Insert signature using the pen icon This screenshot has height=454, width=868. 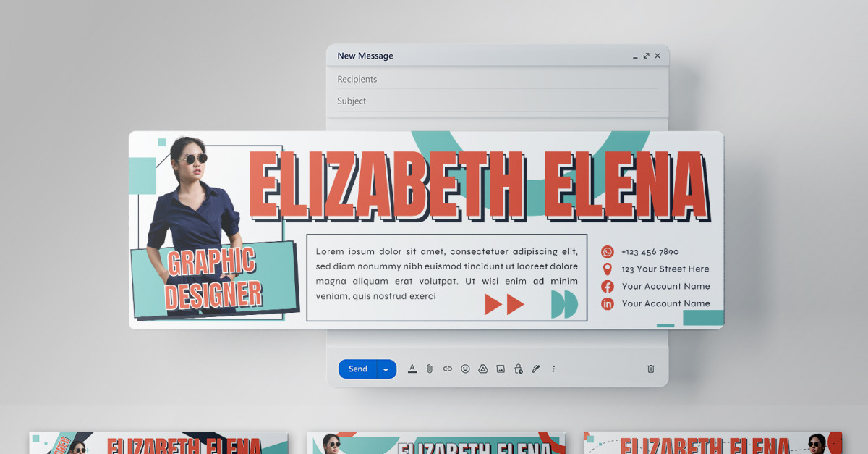tap(535, 369)
